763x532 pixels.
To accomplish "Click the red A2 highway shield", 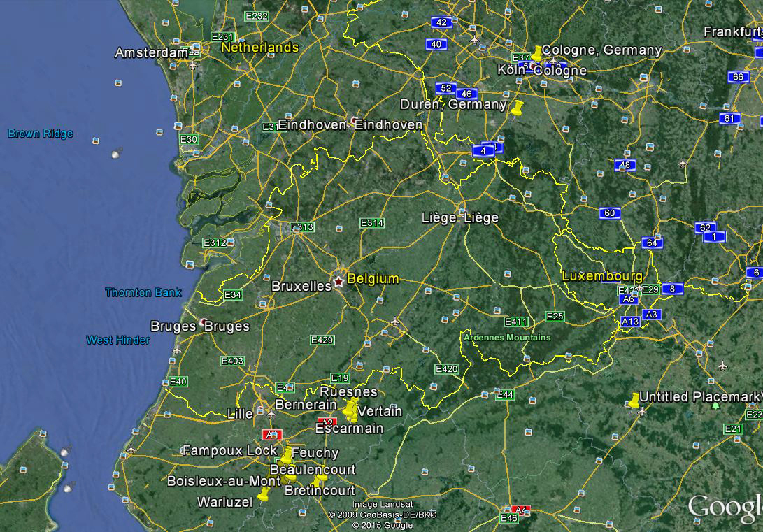I will (327, 422).
